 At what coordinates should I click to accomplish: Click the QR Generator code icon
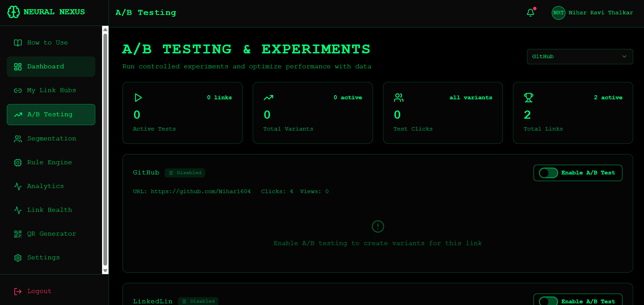[18, 234]
